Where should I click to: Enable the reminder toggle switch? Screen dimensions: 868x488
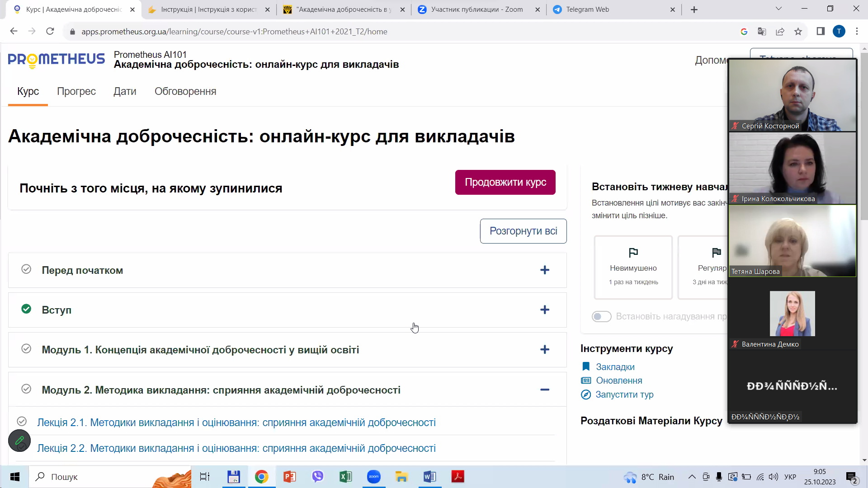coord(602,316)
